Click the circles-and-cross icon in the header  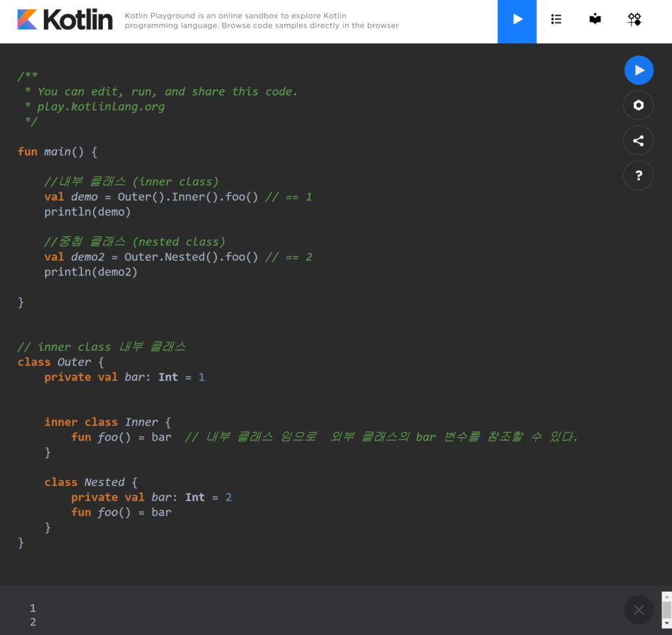pos(634,20)
